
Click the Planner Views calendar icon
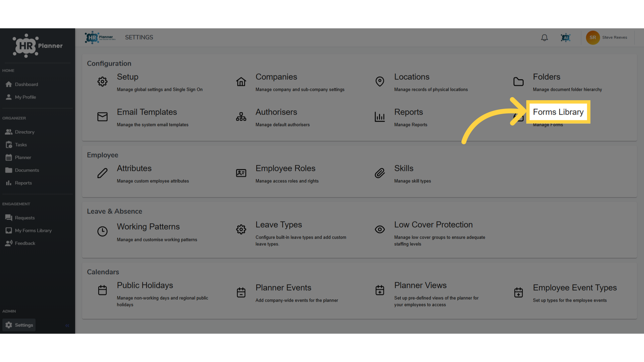tap(380, 290)
